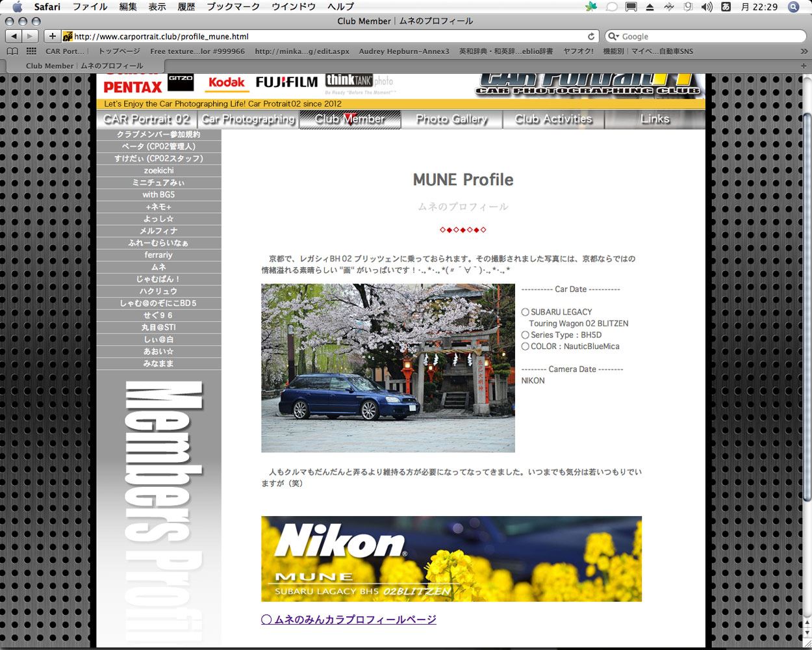The height and width of the screenshot is (650, 812).
Task: Open the volume control in menu bar
Action: tap(707, 6)
